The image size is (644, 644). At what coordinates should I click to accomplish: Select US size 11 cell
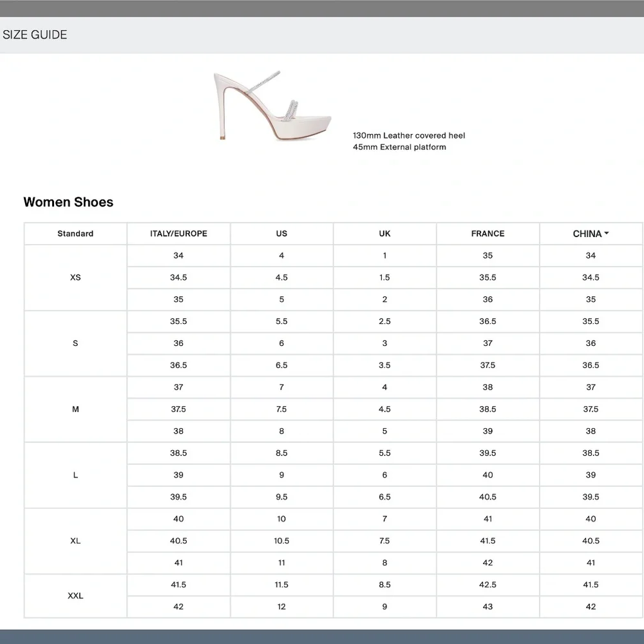point(282,563)
